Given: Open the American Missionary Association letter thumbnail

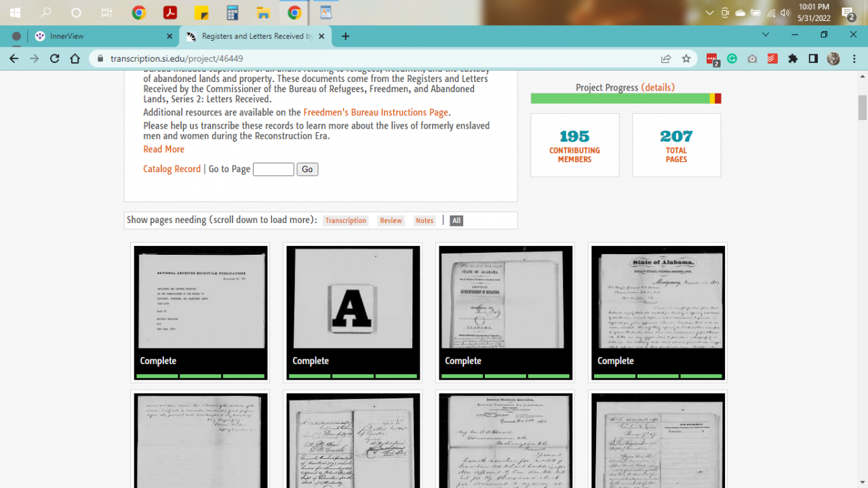Looking at the screenshot, I should point(506,441).
